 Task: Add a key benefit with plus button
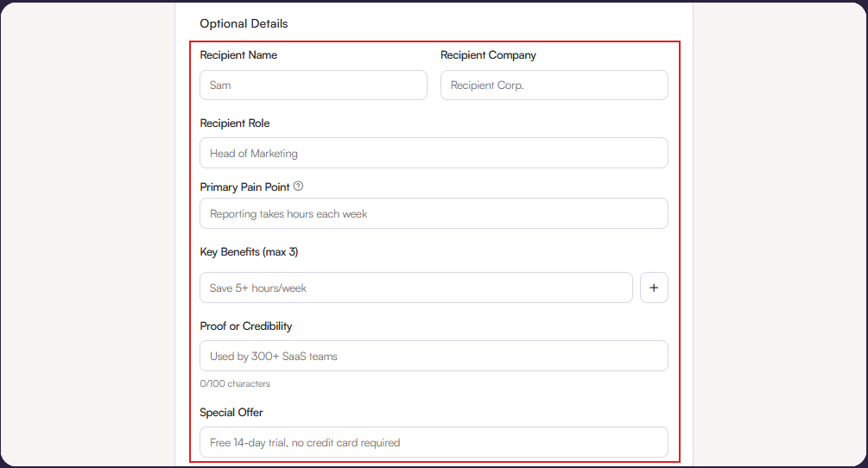(x=654, y=288)
